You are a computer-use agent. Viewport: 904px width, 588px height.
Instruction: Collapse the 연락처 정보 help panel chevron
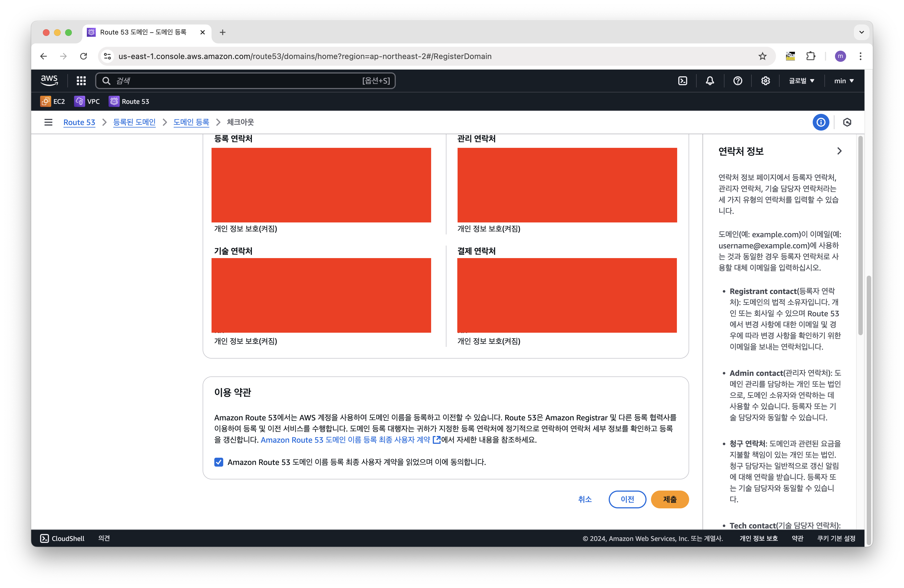pyautogui.click(x=839, y=151)
